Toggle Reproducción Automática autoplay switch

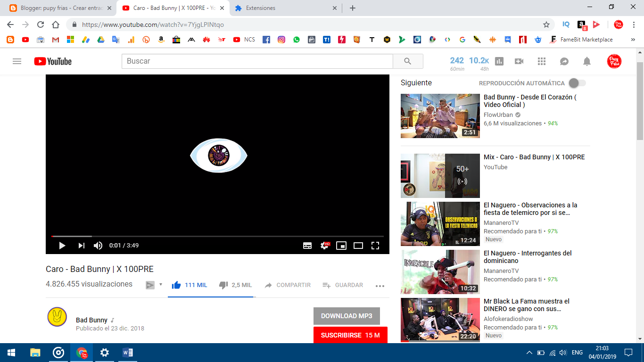pos(577,83)
